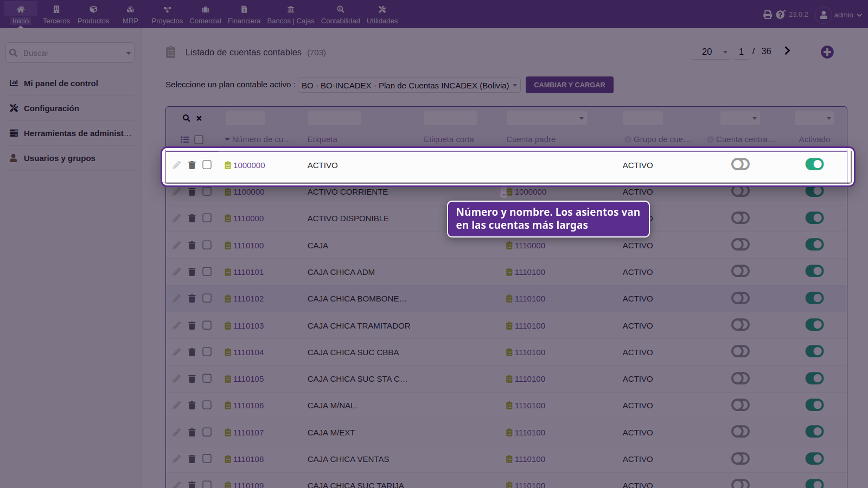This screenshot has height=488, width=868.
Task: Open the active accounting plan dropdown
Action: coord(410,85)
